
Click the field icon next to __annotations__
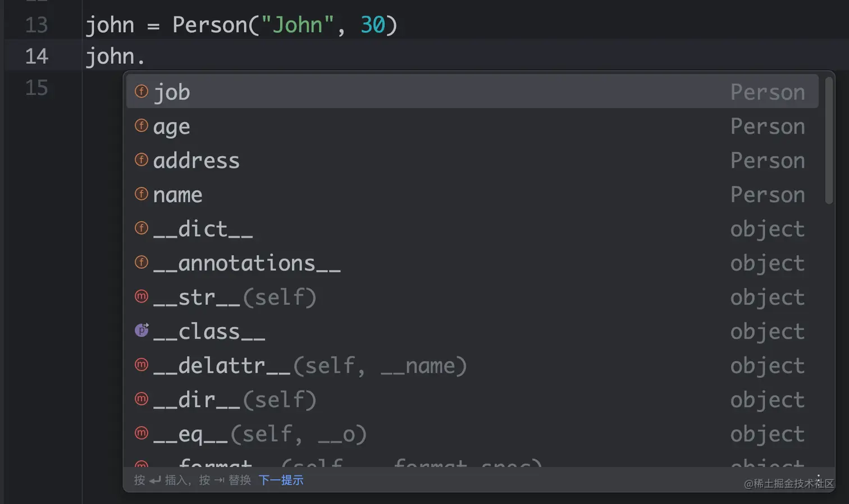(x=141, y=262)
